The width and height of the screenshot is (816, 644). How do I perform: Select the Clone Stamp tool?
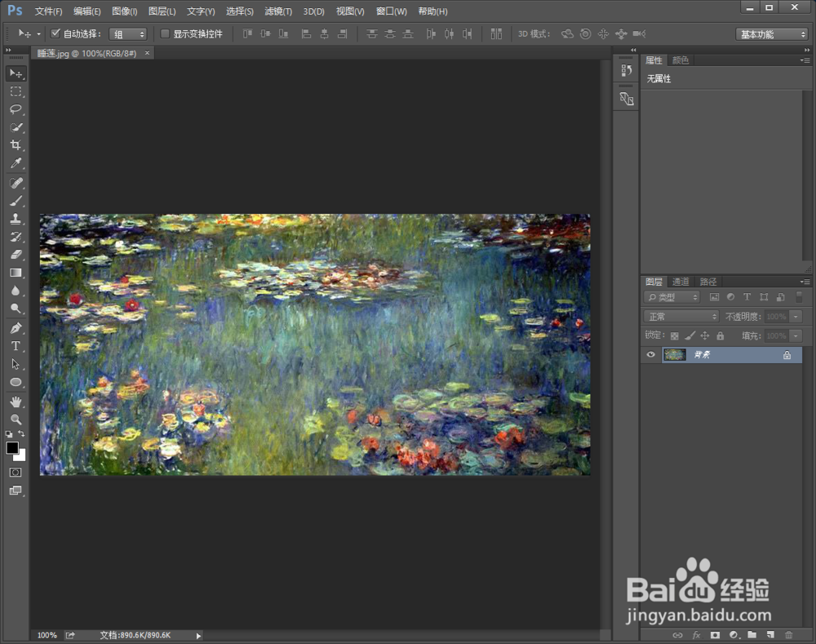tap(16, 219)
